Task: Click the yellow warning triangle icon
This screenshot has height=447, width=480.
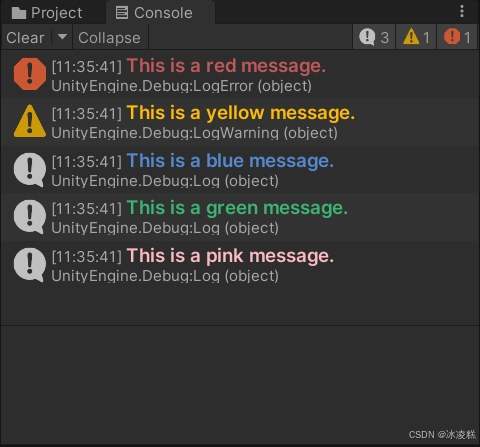Action: click(x=30, y=121)
